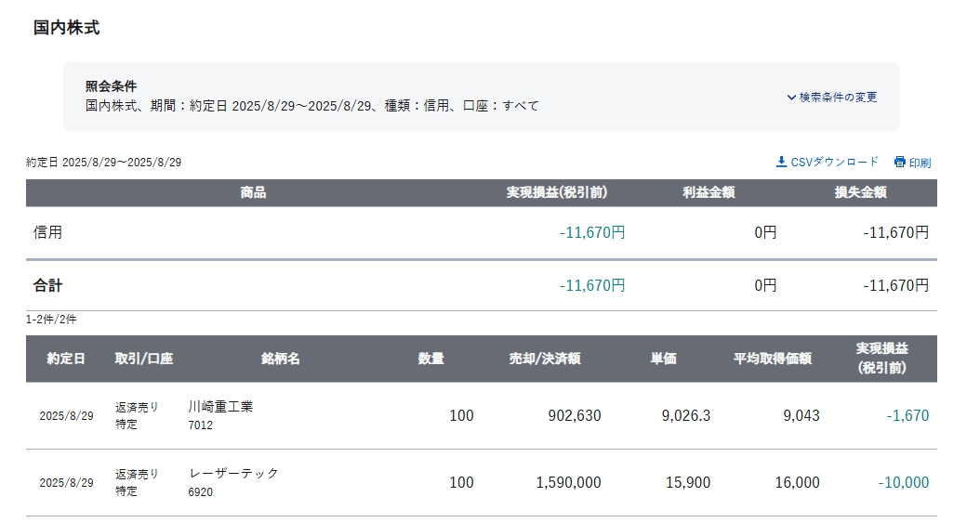Click the 照会条件 label

point(112,86)
